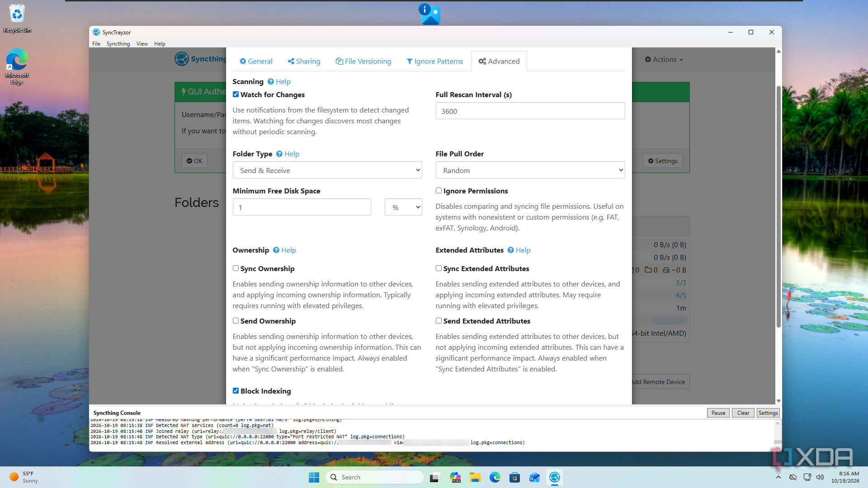Image resolution: width=868 pixels, height=488 pixels.
Task: Open the Folder Type dropdown
Action: 327,170
